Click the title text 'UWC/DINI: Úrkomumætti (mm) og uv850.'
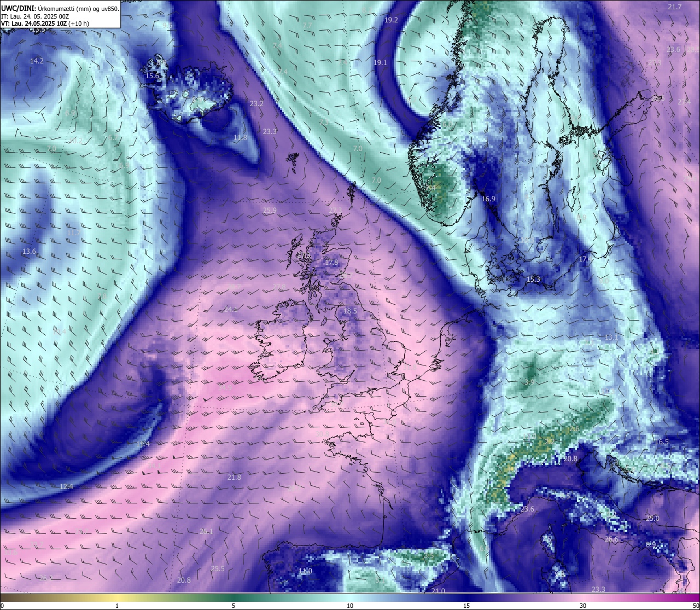This screenshot has height=610, width=700. 60,9
